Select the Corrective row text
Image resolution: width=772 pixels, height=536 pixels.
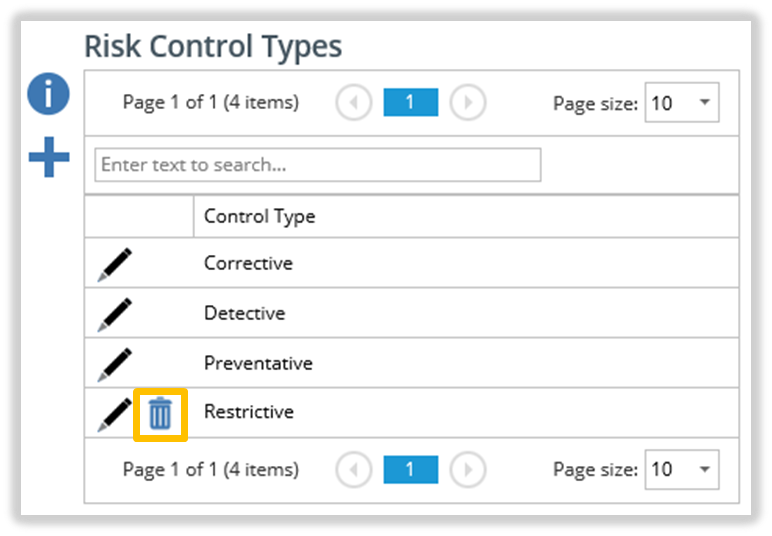click(249, 263)
